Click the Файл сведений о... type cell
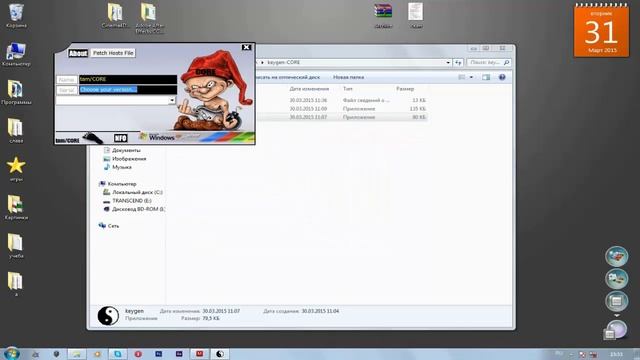 coord(366,100)
